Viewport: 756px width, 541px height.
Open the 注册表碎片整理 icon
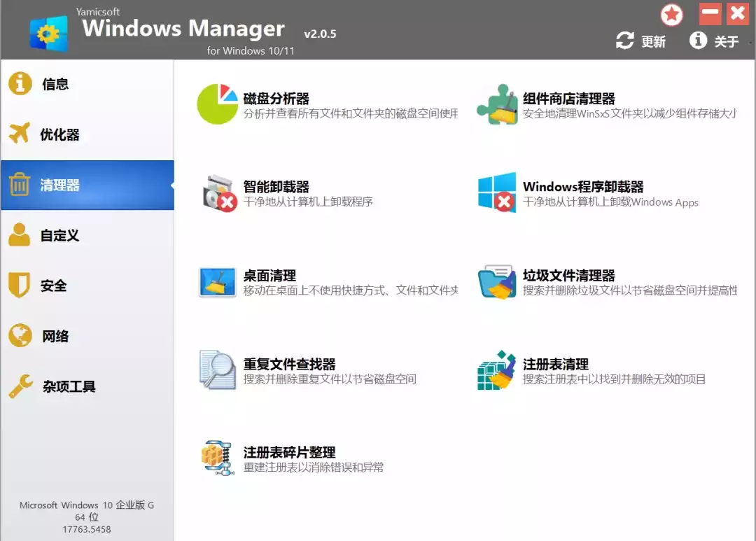coord(218,458)
